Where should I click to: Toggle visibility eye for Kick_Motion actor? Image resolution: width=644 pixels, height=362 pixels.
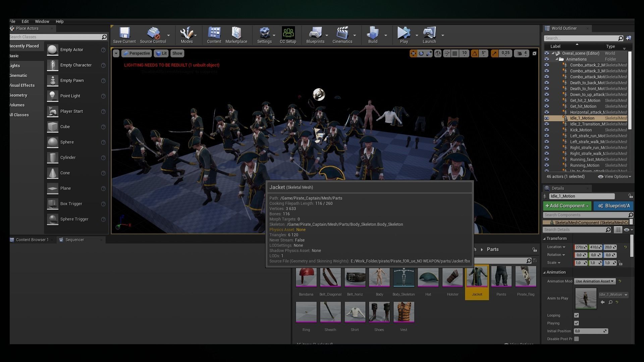(x=547, y=130)
